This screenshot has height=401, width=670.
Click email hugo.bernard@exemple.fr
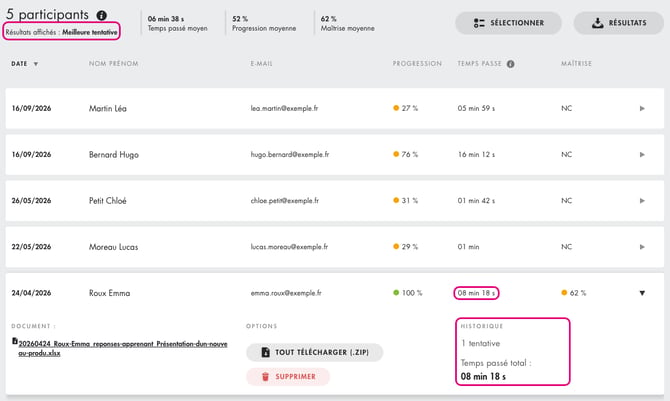pyautogui.click(x=290, y=155)
